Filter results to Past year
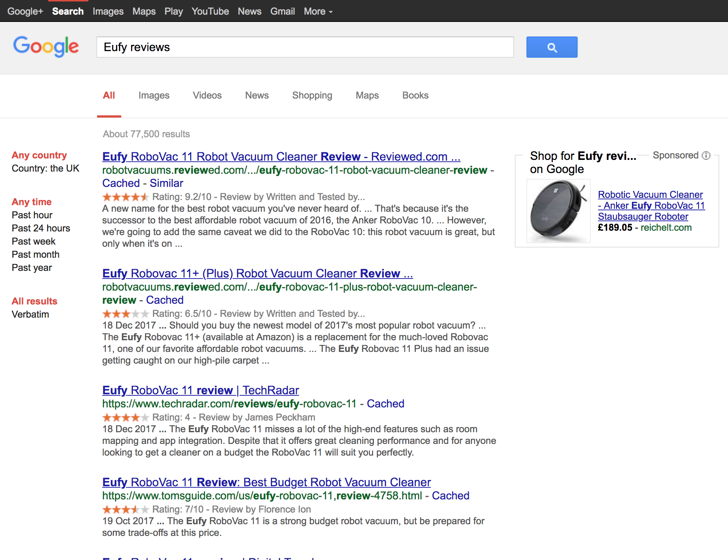 coord(32,268)
